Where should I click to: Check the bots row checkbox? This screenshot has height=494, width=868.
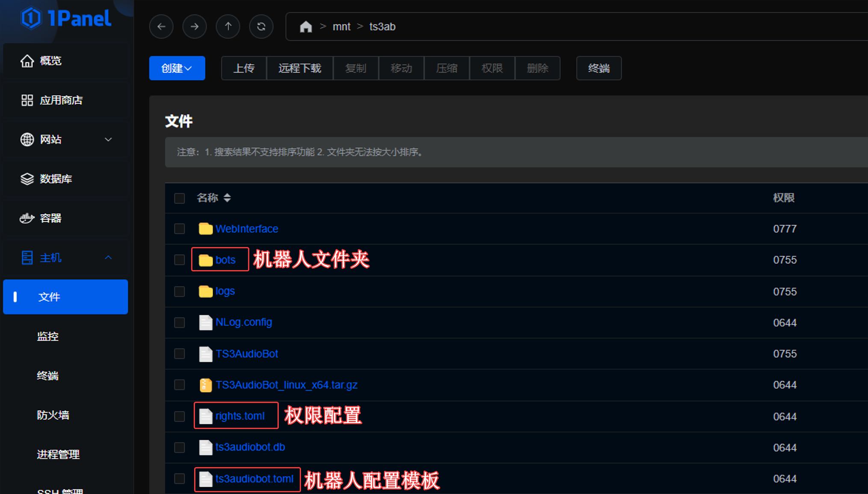pyautogui.click(x=180, y=260)
